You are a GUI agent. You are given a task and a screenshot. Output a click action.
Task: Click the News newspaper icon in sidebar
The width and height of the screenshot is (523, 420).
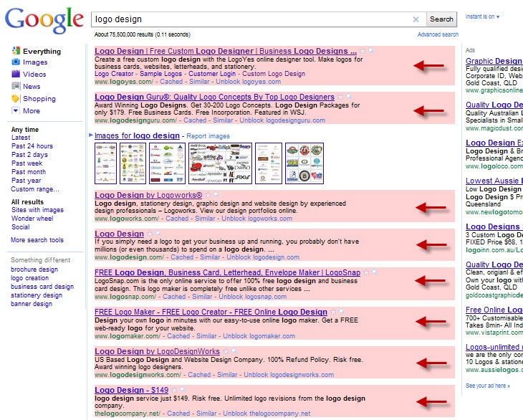point(16,86)
